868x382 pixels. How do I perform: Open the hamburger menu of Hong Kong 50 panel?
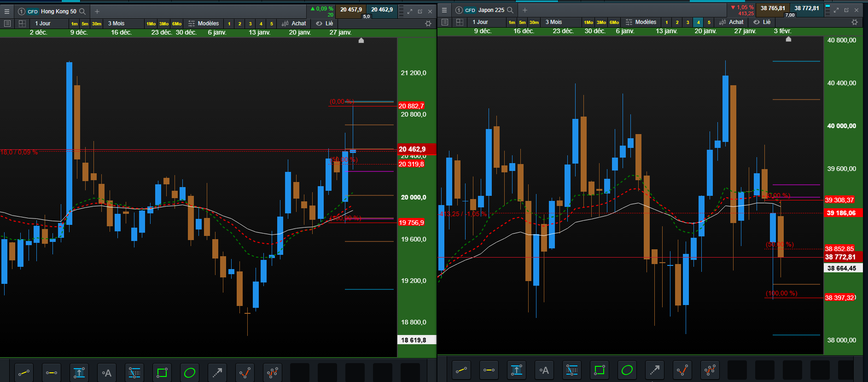[x=7, y=12]
